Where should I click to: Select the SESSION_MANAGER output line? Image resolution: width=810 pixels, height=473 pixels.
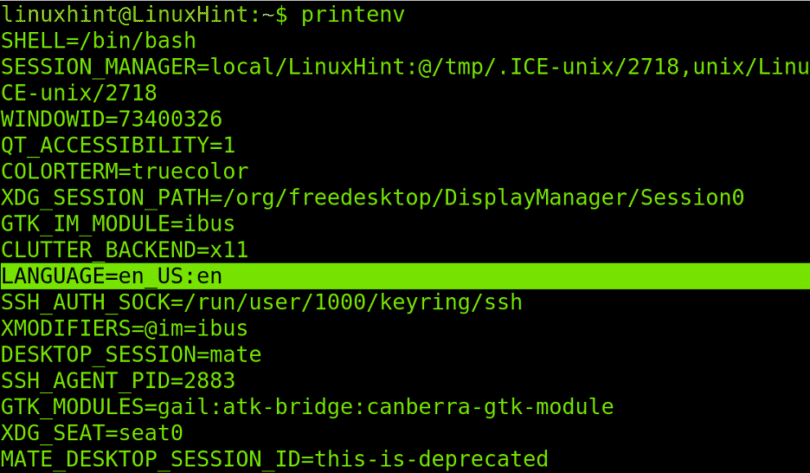(405, 67)
